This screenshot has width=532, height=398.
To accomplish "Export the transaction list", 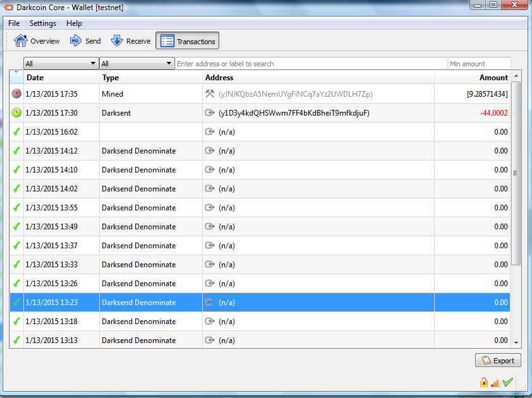I will coord(498,360).
